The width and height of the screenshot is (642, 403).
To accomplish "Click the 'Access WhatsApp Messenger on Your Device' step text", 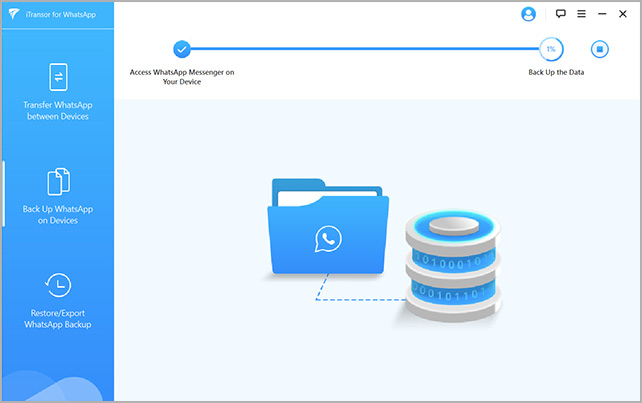I will click(181, 78).
